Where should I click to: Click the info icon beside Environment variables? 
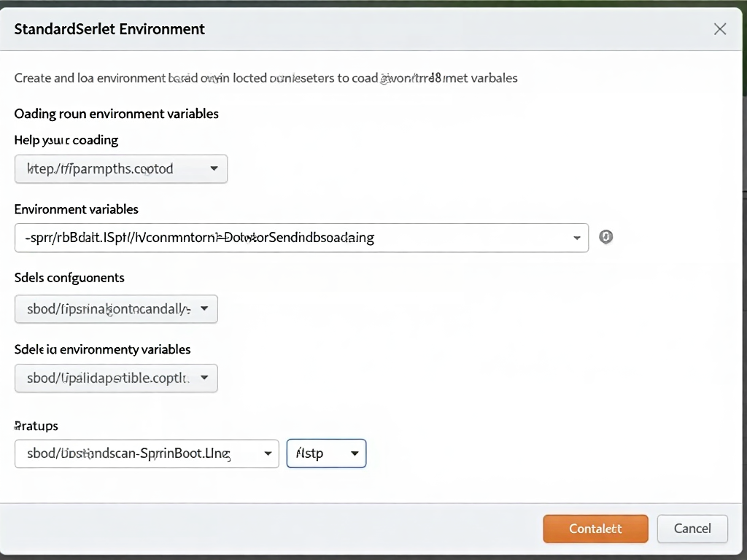coord(605,237)
